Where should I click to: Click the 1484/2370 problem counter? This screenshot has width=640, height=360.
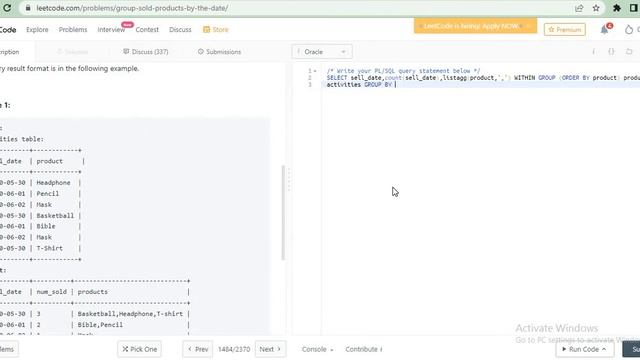[234, 349]
